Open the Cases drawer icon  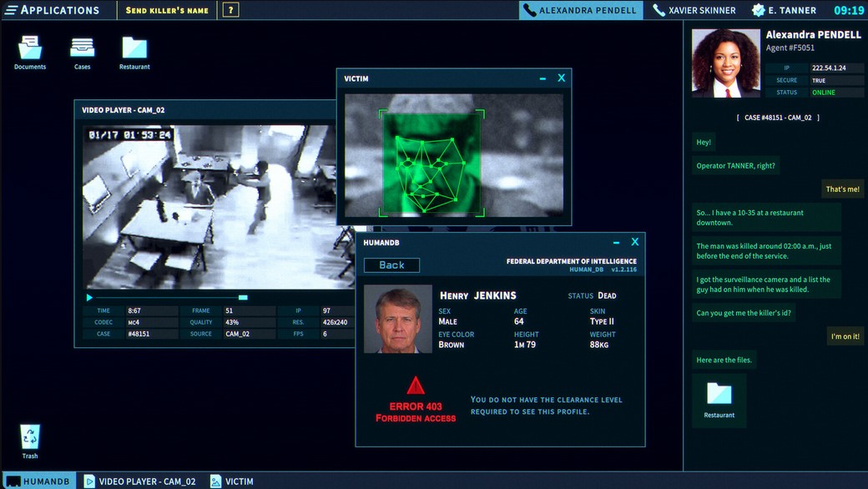(82, 49)
